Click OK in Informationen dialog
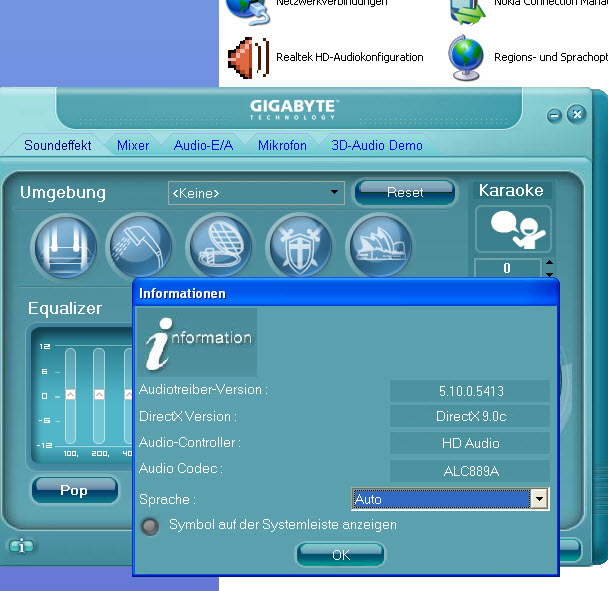608x591 pixels. [x=341, y=555]
